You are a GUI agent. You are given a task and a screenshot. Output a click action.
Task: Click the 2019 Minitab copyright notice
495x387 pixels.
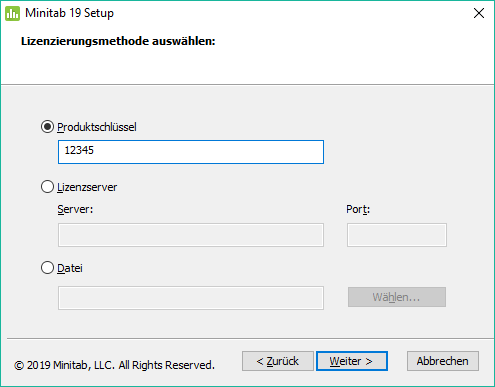(x=114, y=365)
